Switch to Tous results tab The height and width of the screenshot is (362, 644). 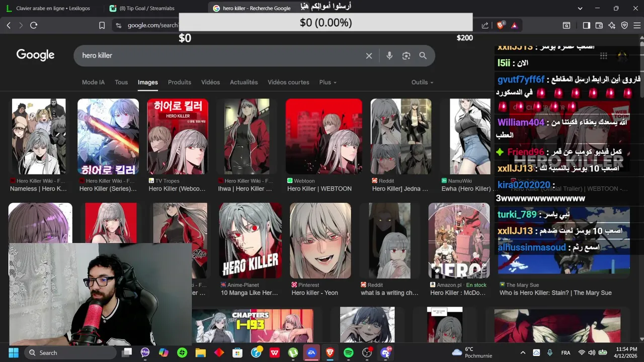point(121,82)
